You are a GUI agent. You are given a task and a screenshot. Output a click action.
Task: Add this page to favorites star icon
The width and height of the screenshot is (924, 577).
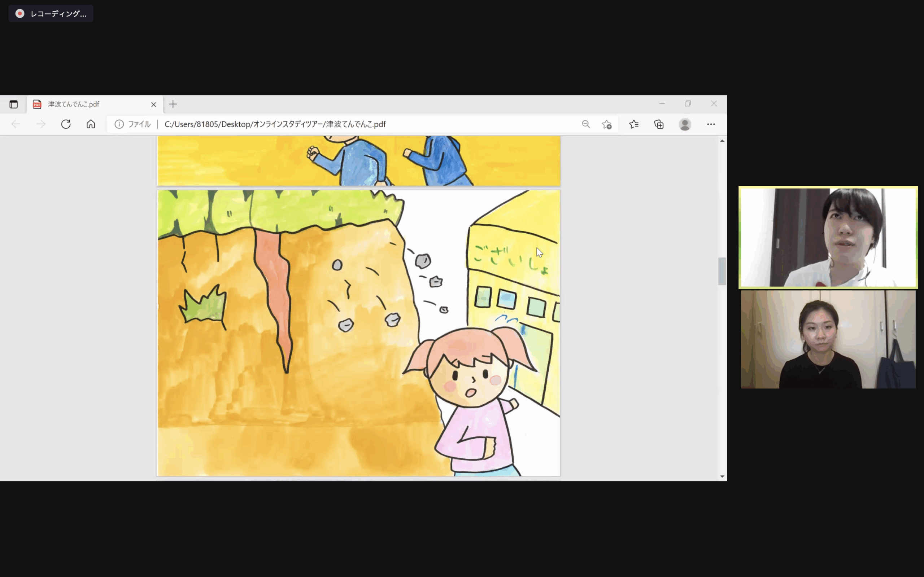607,124
